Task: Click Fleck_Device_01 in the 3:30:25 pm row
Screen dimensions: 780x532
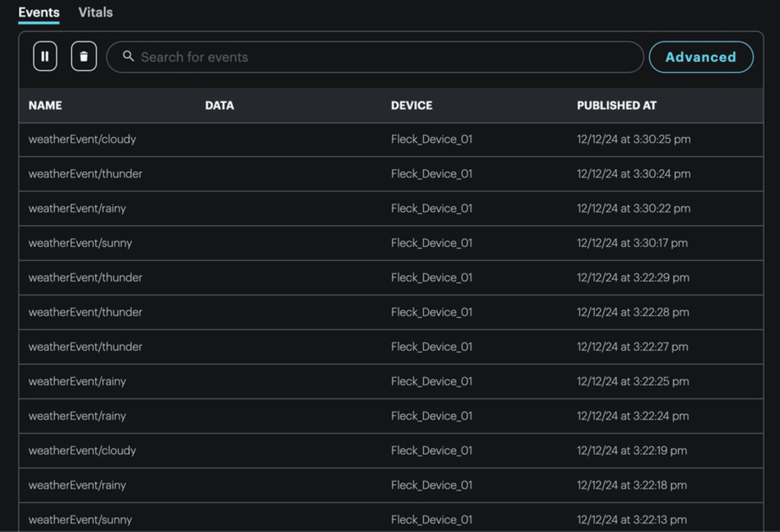Action: pyautogui.click(x=432, y=139)
